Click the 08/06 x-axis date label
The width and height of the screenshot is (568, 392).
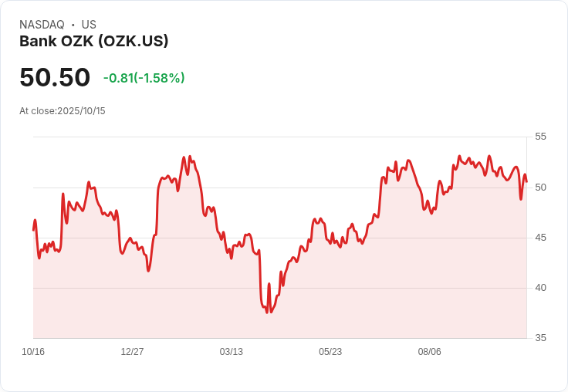[429, 352]
